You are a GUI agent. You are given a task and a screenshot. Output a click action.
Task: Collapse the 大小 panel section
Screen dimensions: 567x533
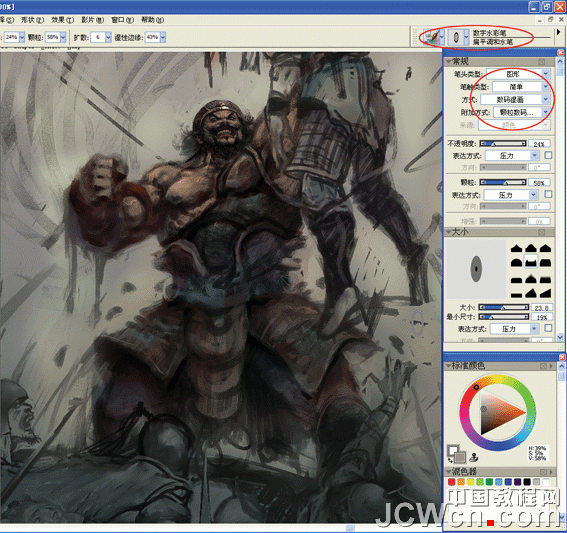pyautogui.click(x=449, y=231)
